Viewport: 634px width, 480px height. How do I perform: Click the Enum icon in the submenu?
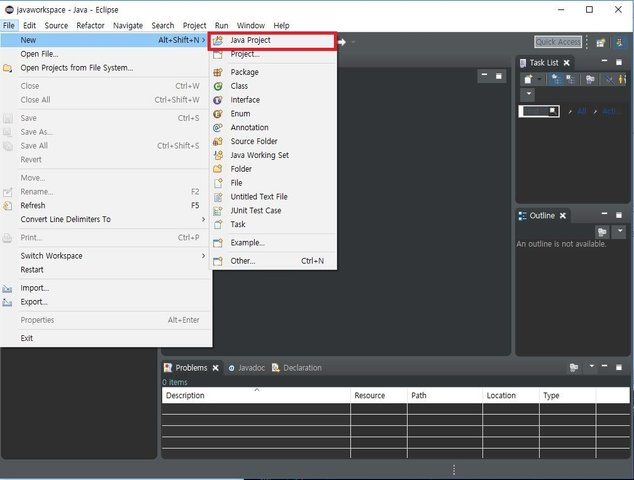[218, 114]
